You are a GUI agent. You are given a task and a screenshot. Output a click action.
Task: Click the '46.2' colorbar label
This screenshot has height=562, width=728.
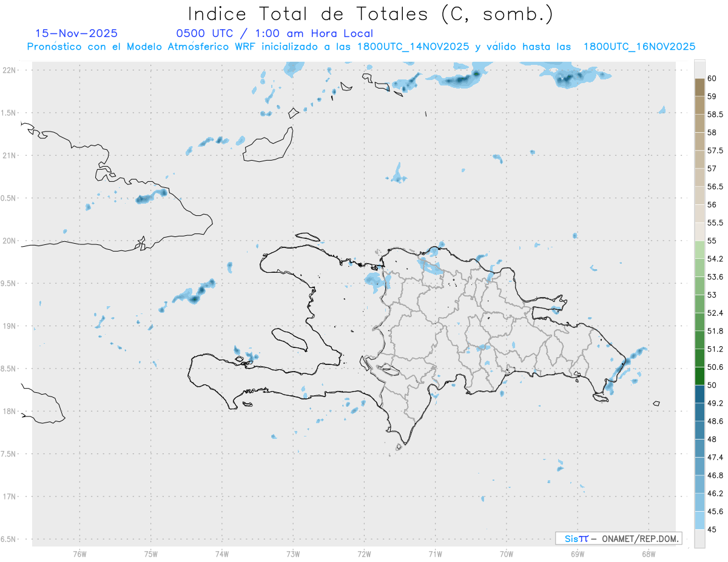(715, 493)
